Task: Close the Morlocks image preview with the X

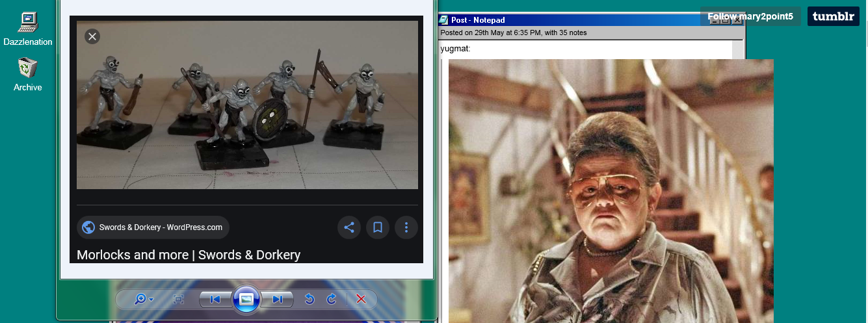Action: pyautogui.click(x=92, y=36)
